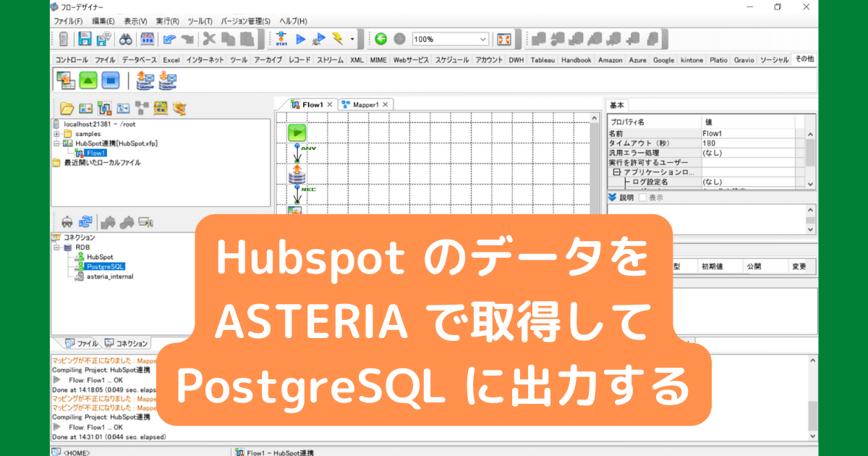
Task: Click the scissors cut icon
Action: pyautogui.click(x=210, y=39)
